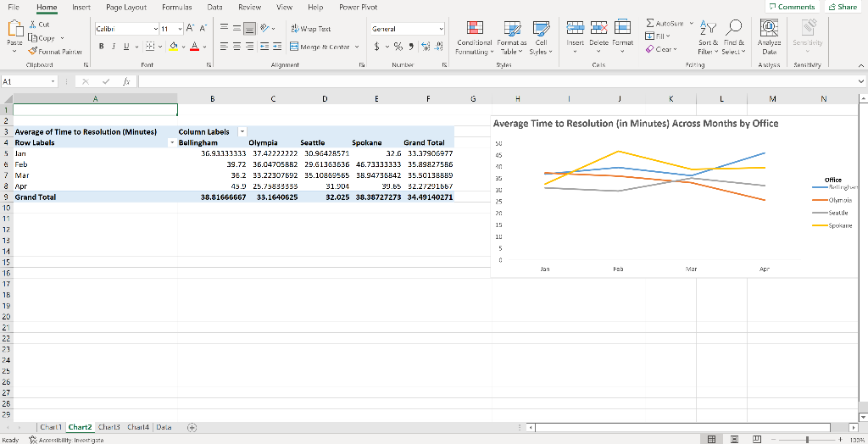The width and height of the screenshot is (868, 444).
Task: Increase decimal places
Action: coord(426,47)
